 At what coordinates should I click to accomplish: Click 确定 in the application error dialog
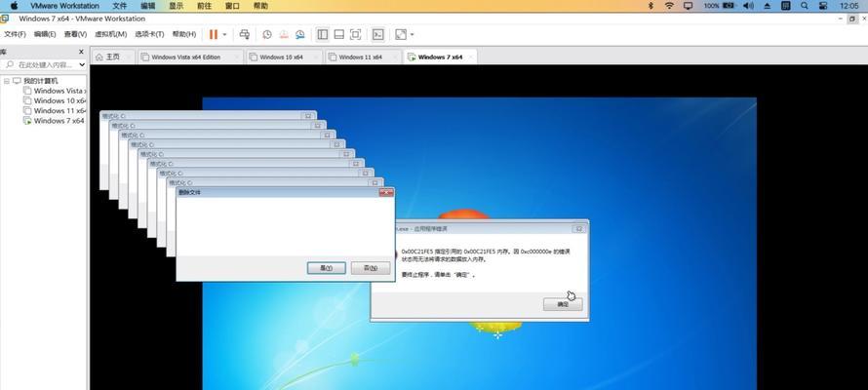[563, 304]
